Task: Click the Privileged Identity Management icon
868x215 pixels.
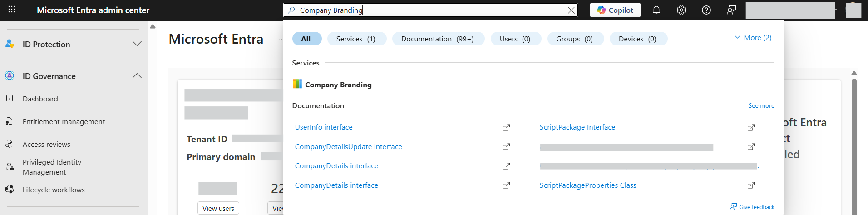Action: tap(10, 167)
